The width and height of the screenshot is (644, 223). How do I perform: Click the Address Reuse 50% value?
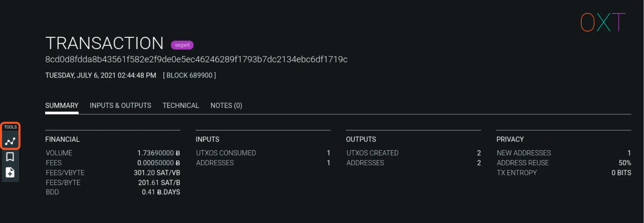(x=624, y=163)
